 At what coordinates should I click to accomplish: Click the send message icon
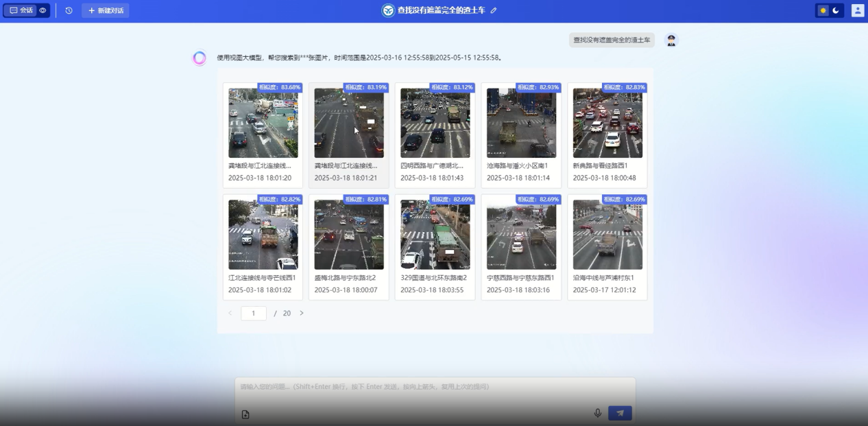[x=619, y=413]
